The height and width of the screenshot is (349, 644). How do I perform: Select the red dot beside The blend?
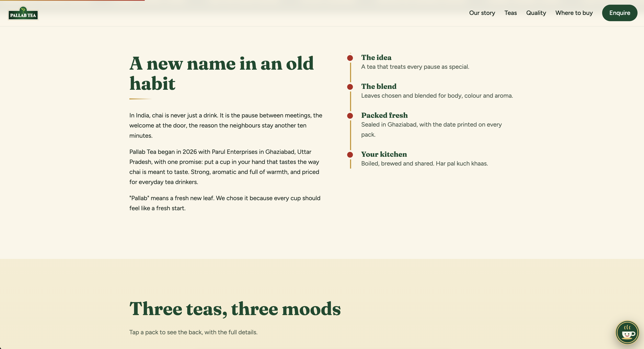pos(350,87)
